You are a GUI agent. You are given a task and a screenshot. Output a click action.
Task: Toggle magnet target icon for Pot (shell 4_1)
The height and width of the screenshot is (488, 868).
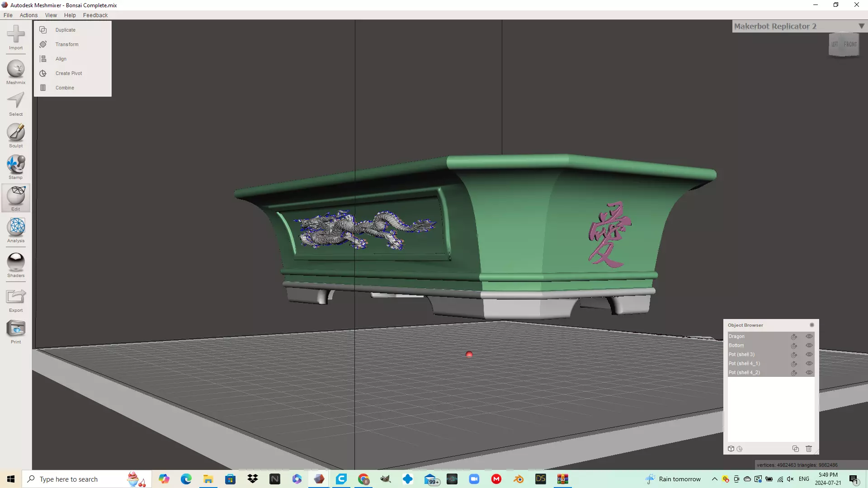(x=794, y=364)
